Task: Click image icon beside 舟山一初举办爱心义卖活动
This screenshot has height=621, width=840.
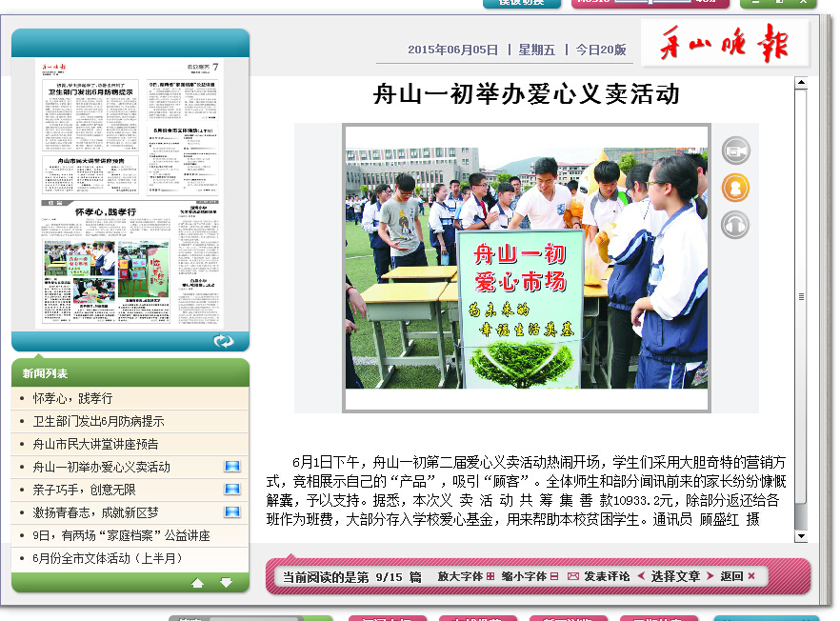Action: point(232,466)
